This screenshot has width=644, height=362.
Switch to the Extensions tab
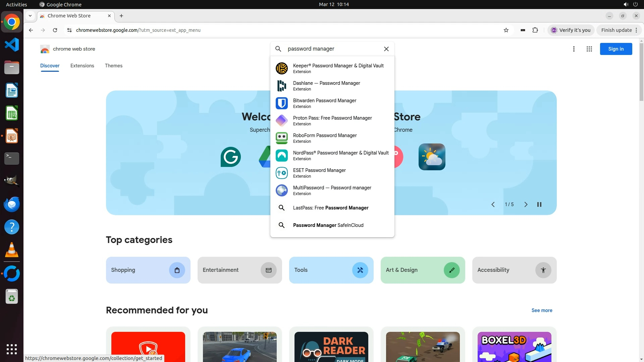tap(82, 66)
